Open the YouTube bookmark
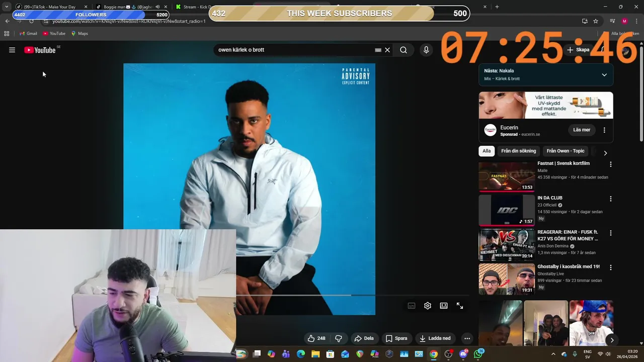Image resolution: width=644 pixels, height=362 pixels. click(54, 34)
